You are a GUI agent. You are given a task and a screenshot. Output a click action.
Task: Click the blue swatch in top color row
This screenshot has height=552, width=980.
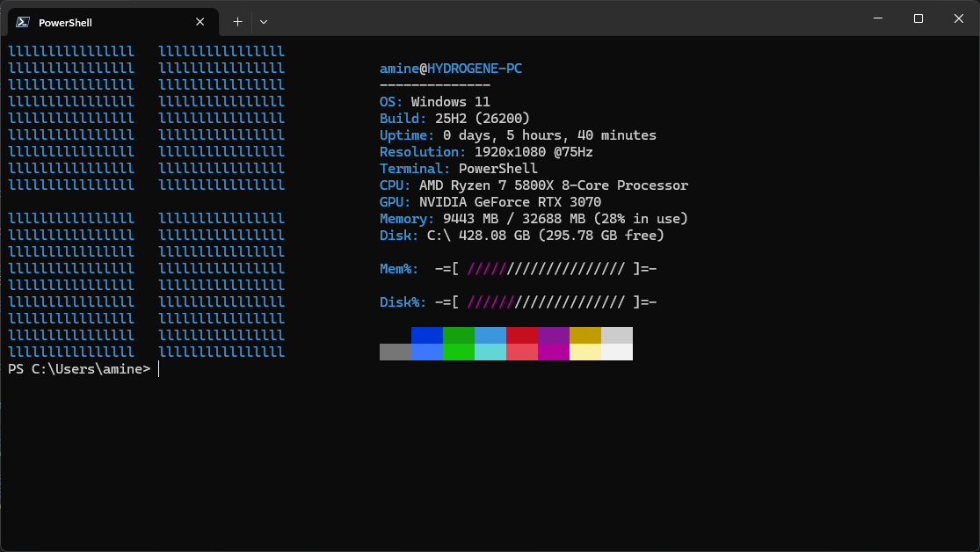427,335
